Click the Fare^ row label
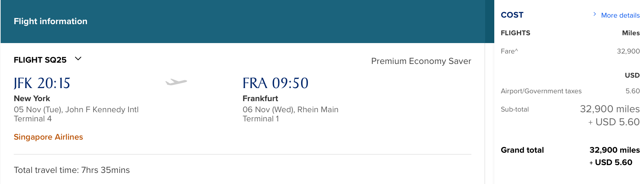Viewport: 644px width, 184px height. click(509, 51)
